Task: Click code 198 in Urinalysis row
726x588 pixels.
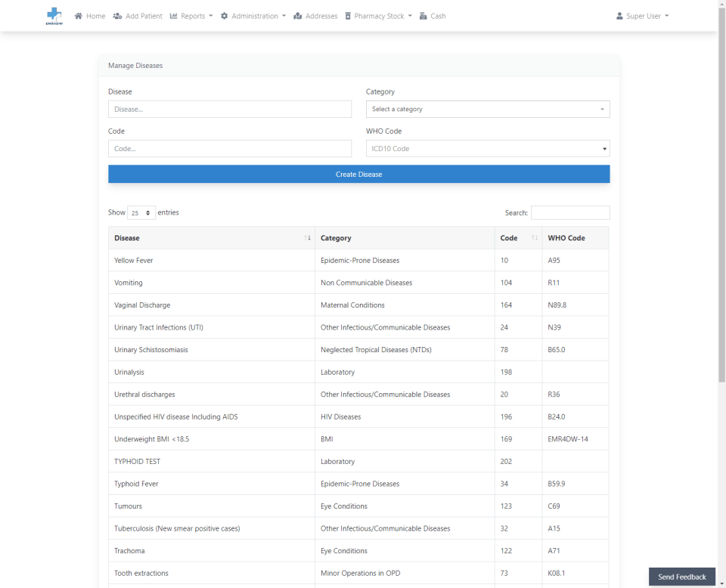Action: (518, 372)
